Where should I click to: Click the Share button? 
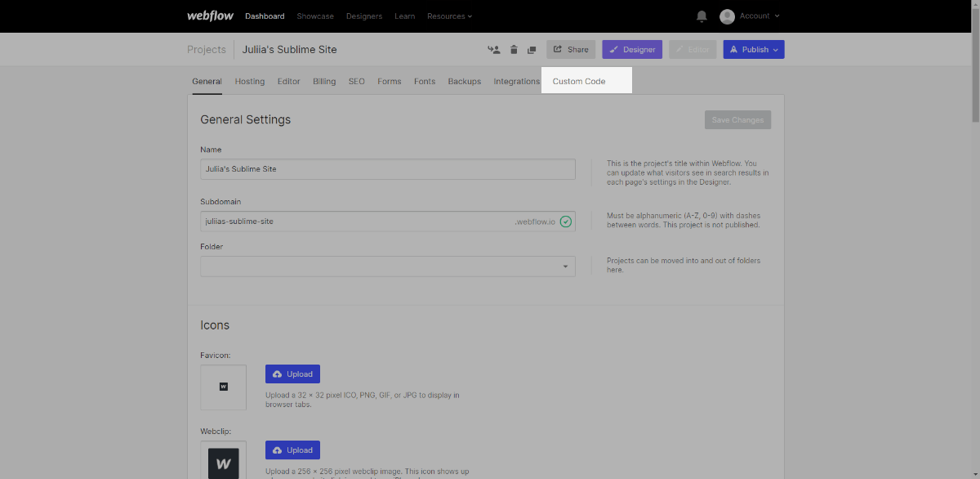click(571, 50)
